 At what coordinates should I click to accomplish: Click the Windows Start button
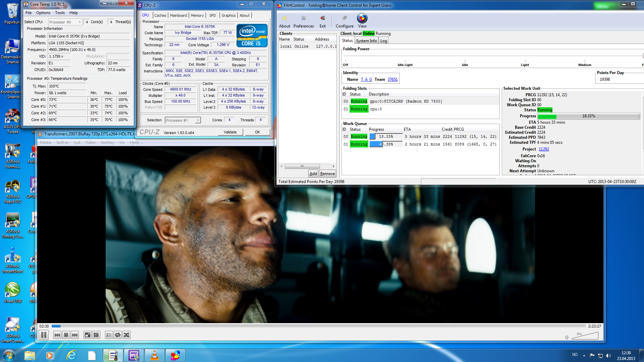(x=9, y=355)
